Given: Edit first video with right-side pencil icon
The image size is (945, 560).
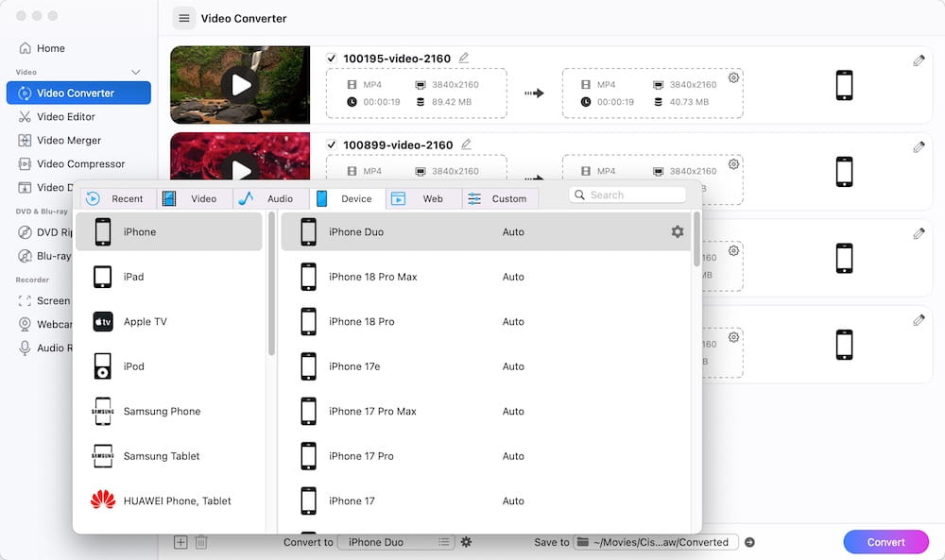Looking at the screenshot, I should [x=919, y=60].
